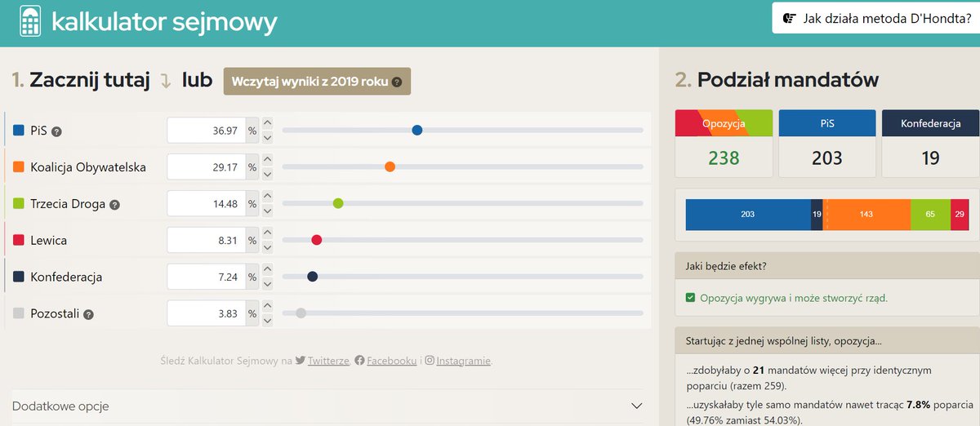Decrease PiS percentage with down arrow
Viewport: 980px width, 426px height.
pos(267,137)
